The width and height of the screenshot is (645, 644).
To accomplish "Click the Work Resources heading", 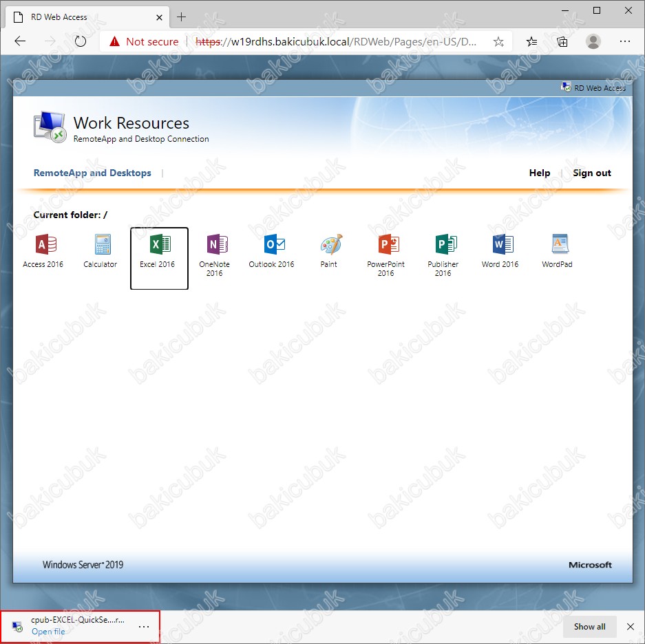I will click(131, 123).
